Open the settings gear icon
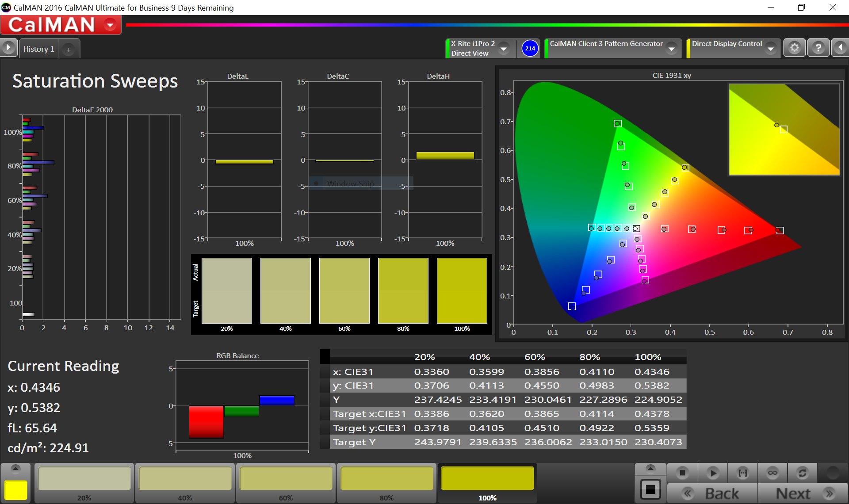Viewport: 849px width, 504px height. [x=795, y=48]
